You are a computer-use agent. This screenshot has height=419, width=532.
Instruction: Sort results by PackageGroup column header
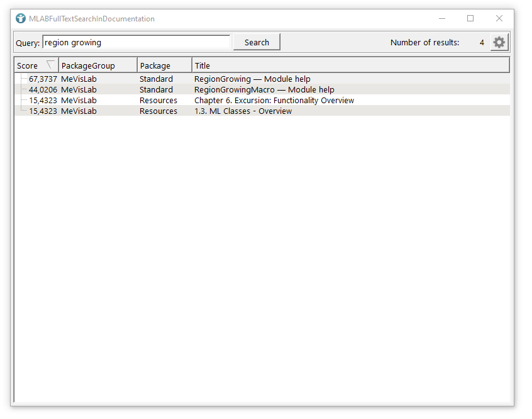point(97,65)
